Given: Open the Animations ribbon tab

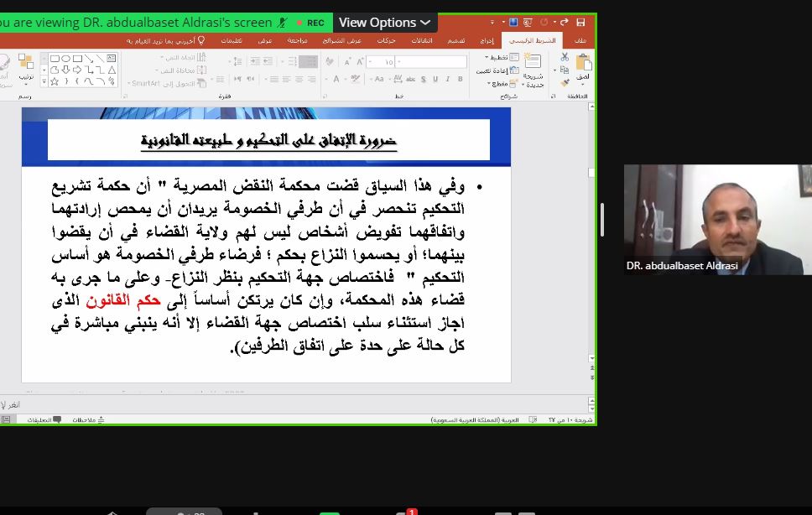Looking at the screenshot, I should tap(387, 40).
